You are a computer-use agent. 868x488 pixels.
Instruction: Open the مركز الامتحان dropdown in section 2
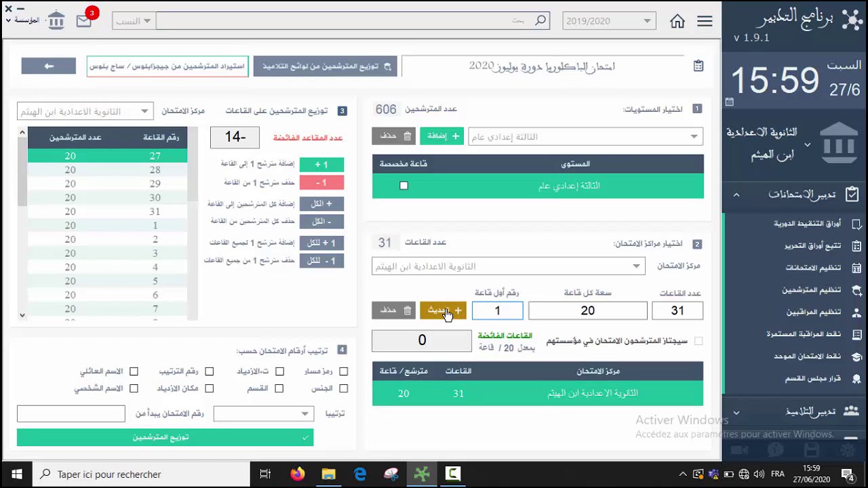pyautogui.click(x=508, y=266)
